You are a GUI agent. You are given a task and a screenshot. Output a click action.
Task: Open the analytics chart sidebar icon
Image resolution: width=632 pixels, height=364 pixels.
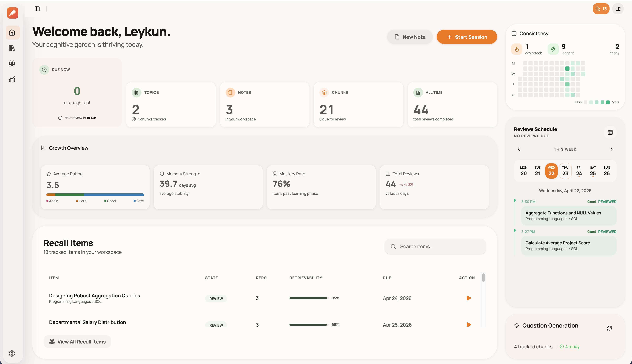(12, 79)
